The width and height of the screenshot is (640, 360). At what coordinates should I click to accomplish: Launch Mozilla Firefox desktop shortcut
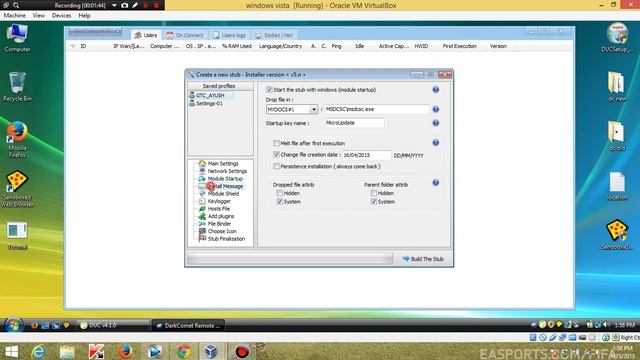(17, 140)
